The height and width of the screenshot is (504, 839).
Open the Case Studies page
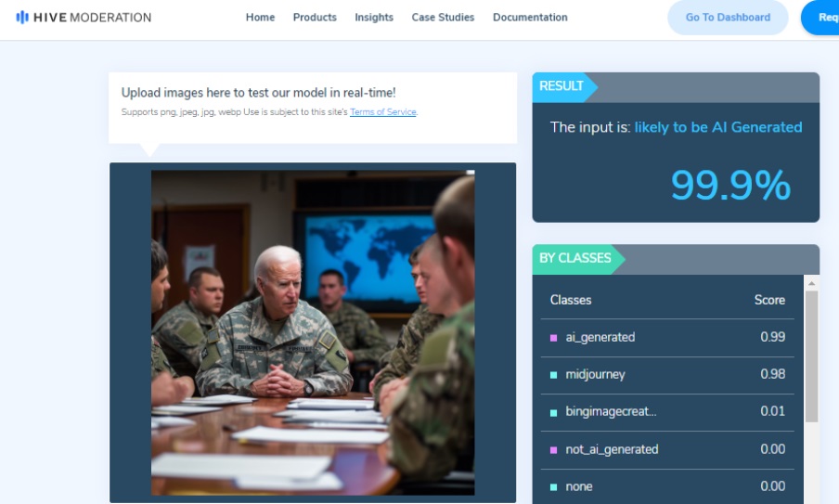[x=443, y=18]
